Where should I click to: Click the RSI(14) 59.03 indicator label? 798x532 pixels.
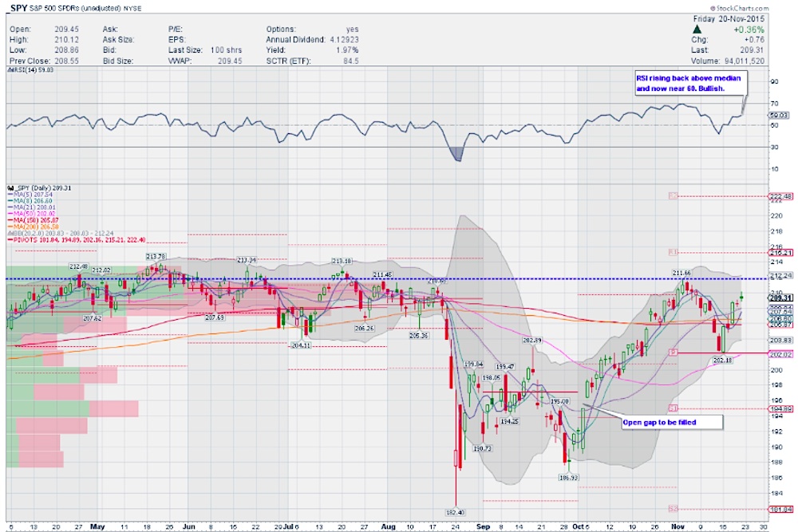[x=30, y=70]
